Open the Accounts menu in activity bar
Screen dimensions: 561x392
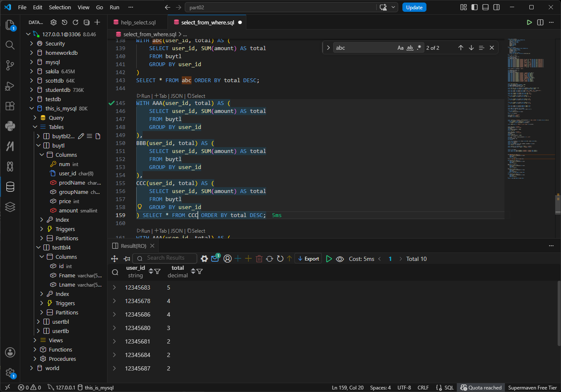tap(10, 352)
